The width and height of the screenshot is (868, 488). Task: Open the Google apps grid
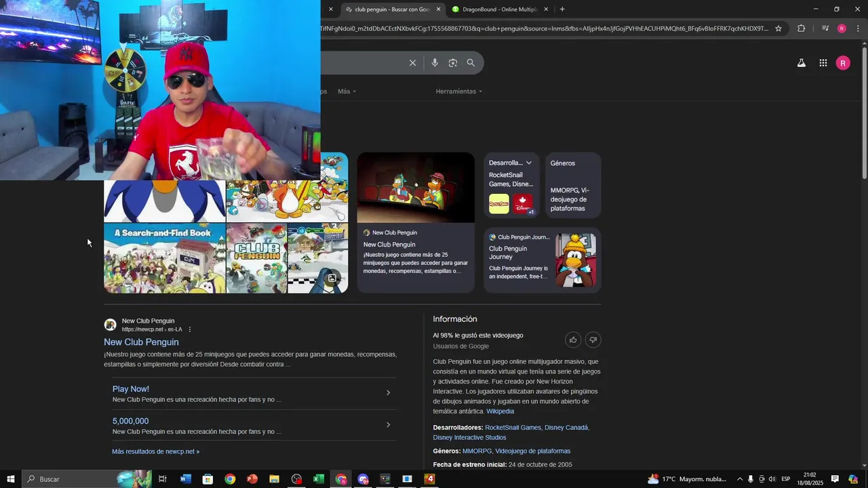coord(823,63)
